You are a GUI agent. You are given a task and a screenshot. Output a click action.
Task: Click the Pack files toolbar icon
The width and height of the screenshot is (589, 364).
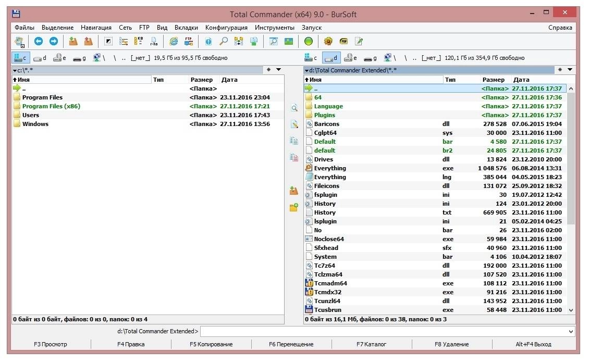[x=73, y=41]
